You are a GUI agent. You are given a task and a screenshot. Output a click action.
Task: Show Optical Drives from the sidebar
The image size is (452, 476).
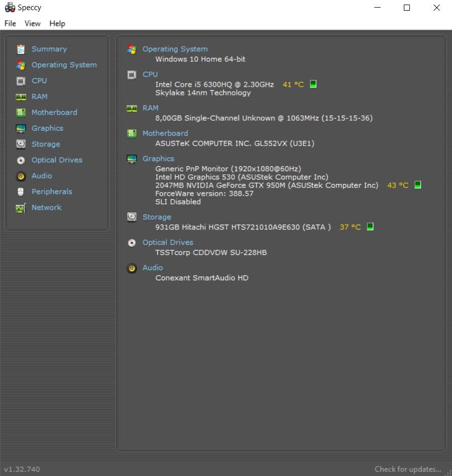pyautogui.click(x=57, y=160)
